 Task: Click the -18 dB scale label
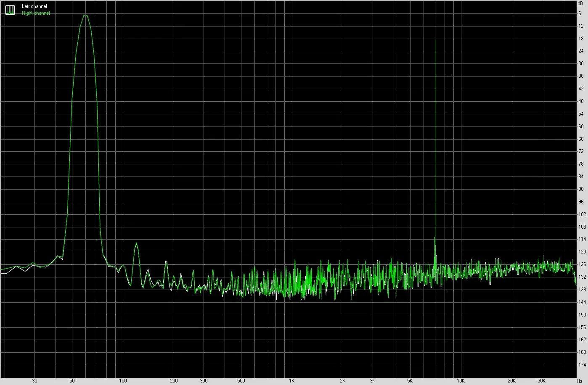point(580,39)
